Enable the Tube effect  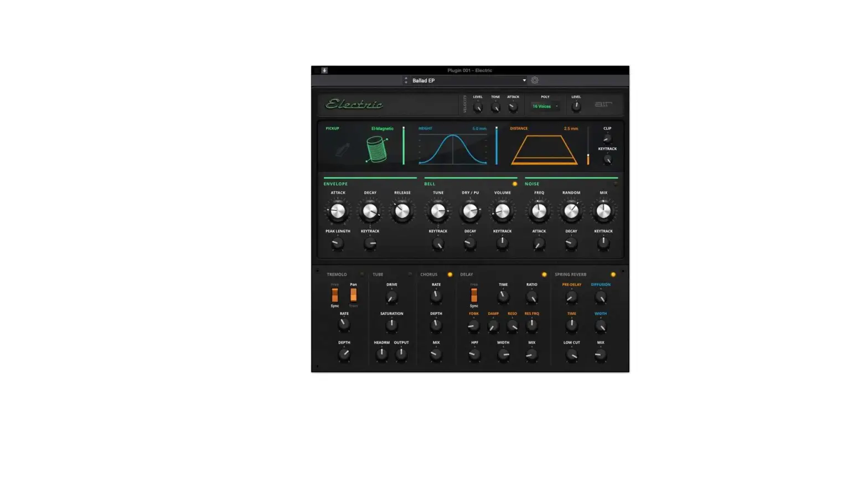410,274
